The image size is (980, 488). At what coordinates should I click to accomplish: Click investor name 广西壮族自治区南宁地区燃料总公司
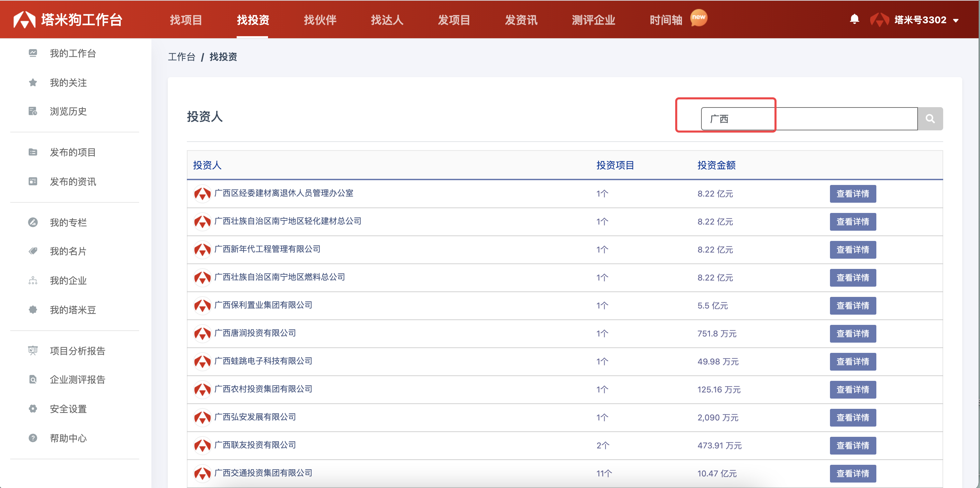279,277
